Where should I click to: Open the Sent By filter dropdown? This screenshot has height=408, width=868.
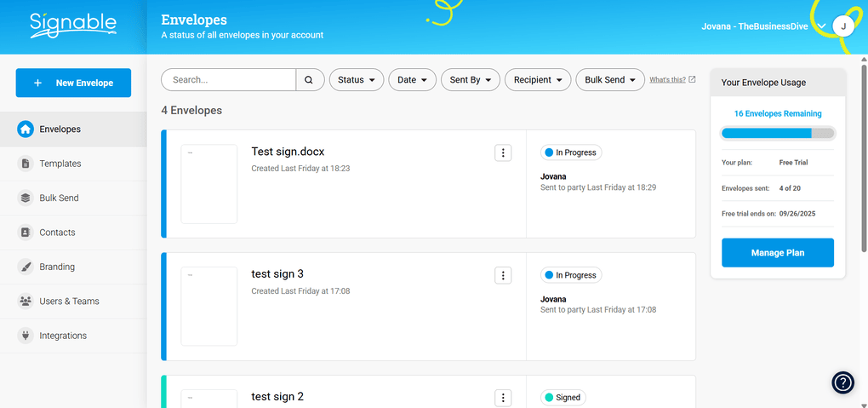[470, 80]
